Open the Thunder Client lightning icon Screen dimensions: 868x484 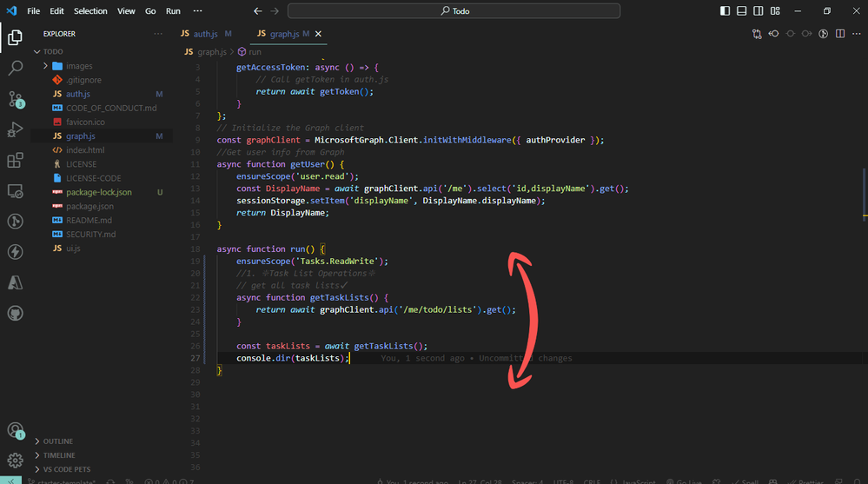(x=15, y=252)
